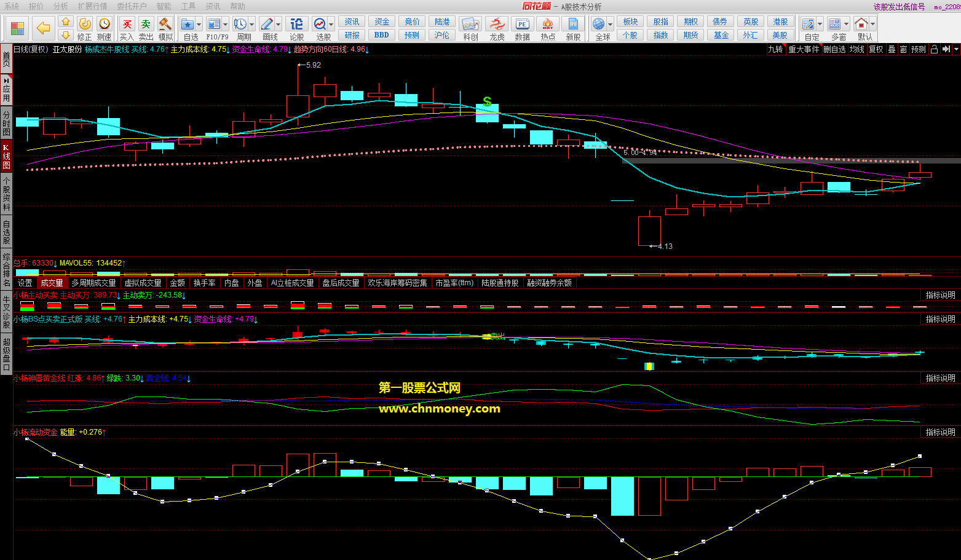Open 个股资料 in left sidebar
Screen dimensions: 961x560
point(6,194)
